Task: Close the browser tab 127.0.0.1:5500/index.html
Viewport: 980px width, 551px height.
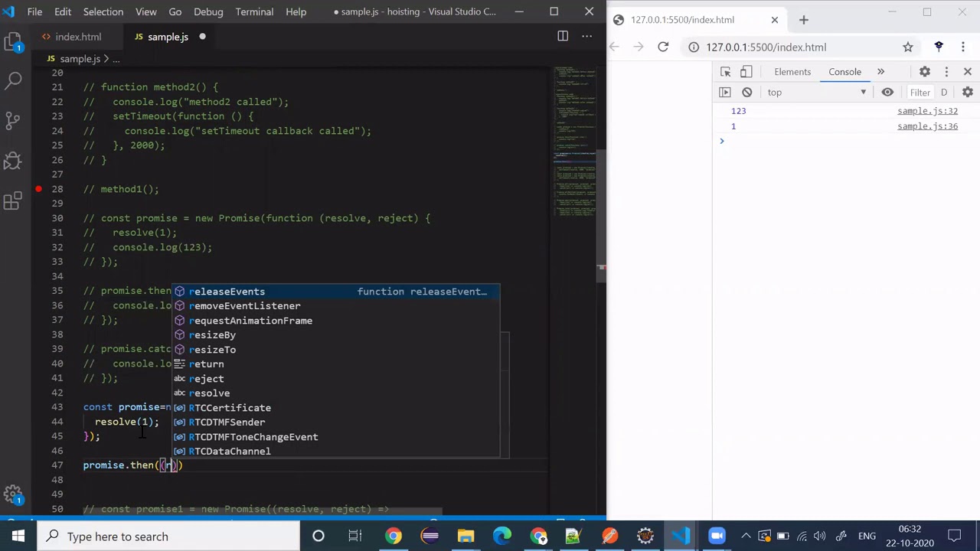Action: (774, 20)
